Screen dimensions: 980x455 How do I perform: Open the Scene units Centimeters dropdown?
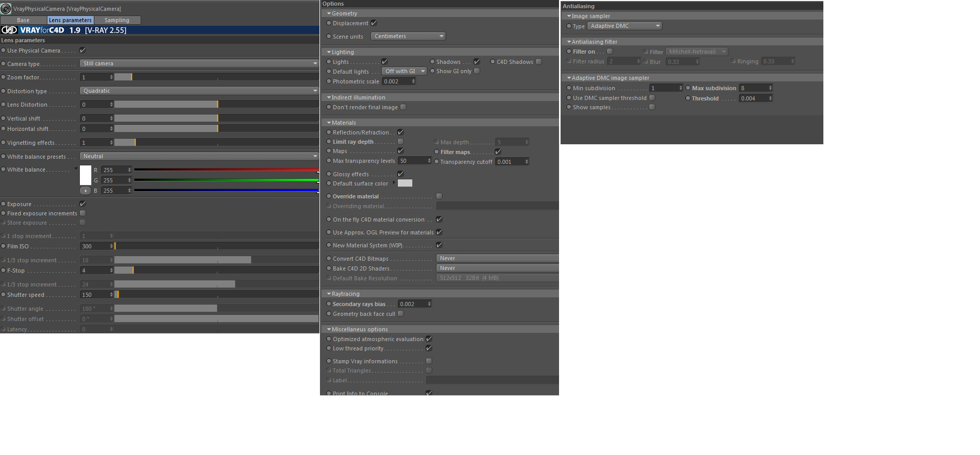tap(409, 36)
